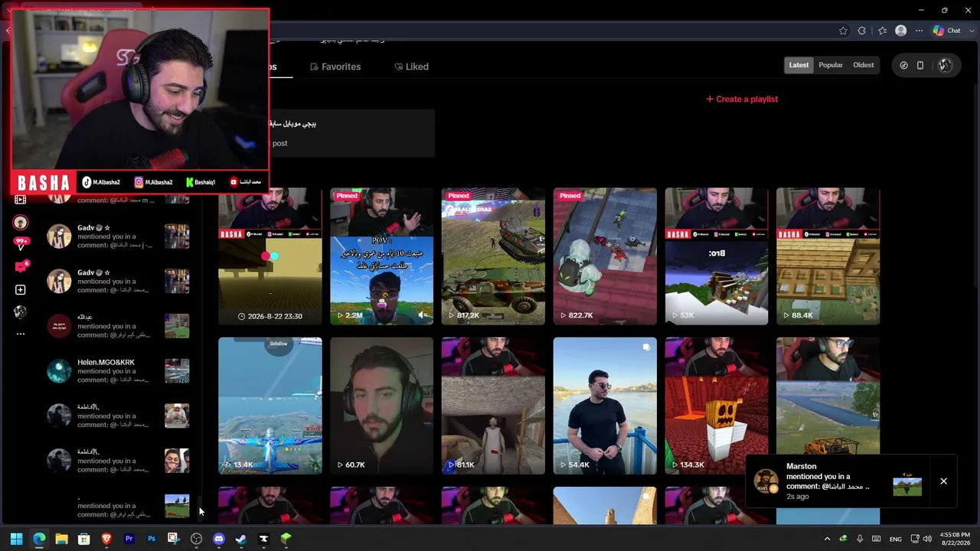Viewport: 980px width, 551px height.
Task: Sort videos by Popular
Action: (x=831, y=65)
